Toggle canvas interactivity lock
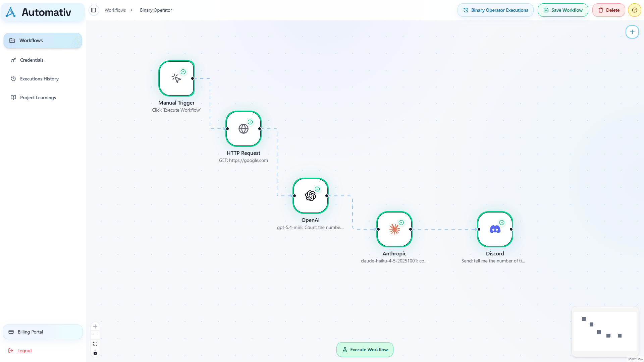Image resolution: width=644 pixels, height=362 pixels. tap(95, 353)
